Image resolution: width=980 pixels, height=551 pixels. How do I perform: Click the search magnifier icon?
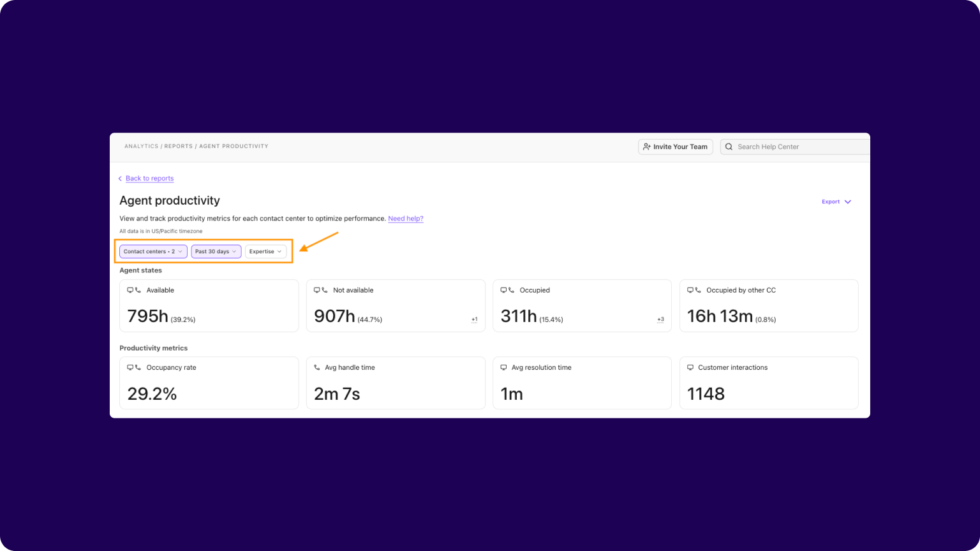(x=729, y=147)
